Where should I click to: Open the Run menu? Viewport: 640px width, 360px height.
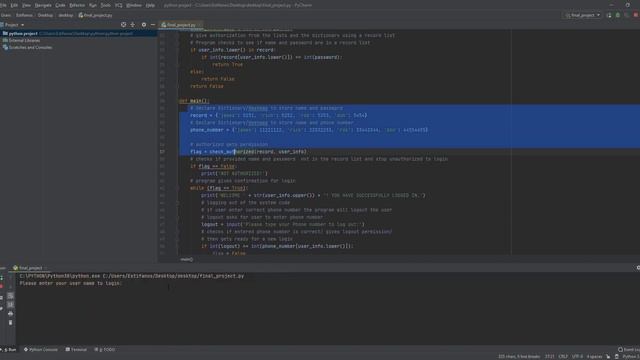93,5
